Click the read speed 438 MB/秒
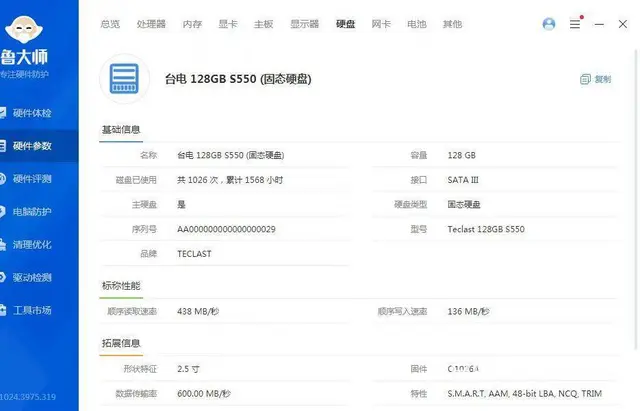The height and width of the screenshot is (411, 640). click(198, 311)
